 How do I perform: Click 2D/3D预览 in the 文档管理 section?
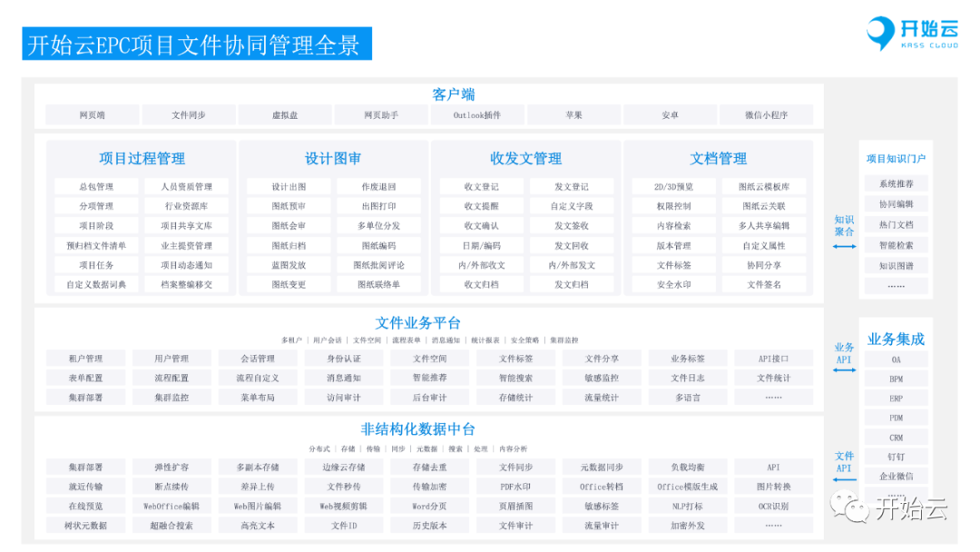[x=673, y=187]
